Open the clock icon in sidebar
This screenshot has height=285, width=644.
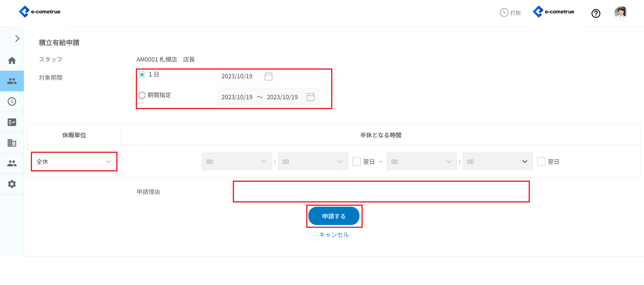coord(12,101)
